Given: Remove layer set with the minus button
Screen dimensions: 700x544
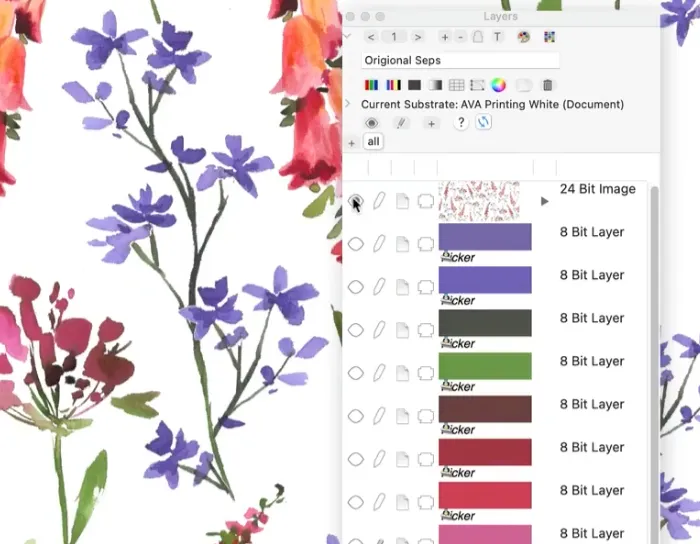Looking at the screenshot, I should click(x=461, y=37).
